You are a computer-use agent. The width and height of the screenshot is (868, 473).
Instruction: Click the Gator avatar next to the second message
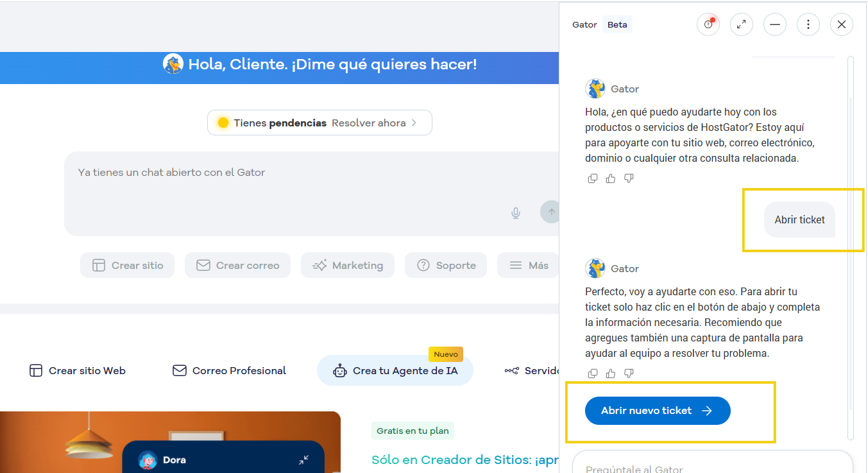595,268
